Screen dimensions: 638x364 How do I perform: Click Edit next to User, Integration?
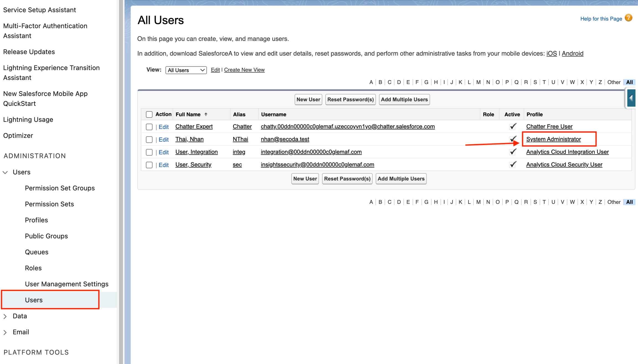(x=163, y=152)
